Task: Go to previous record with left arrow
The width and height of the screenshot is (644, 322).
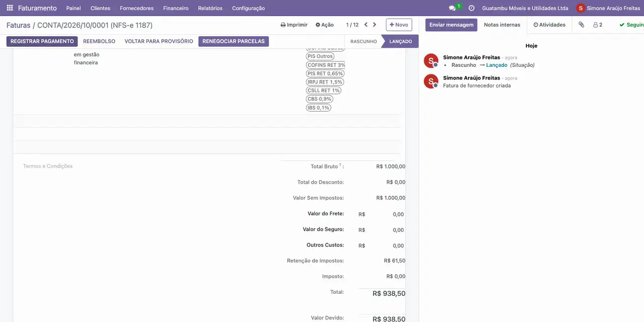Action: (x=366, y=25)
